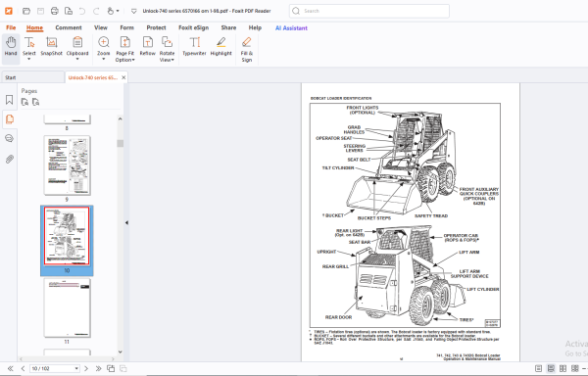The height and width of the screenshot is (376, 588).
Task: Click the first Pages panel toolbar icon
Action: pyautogui.click(x=24, y=102)
